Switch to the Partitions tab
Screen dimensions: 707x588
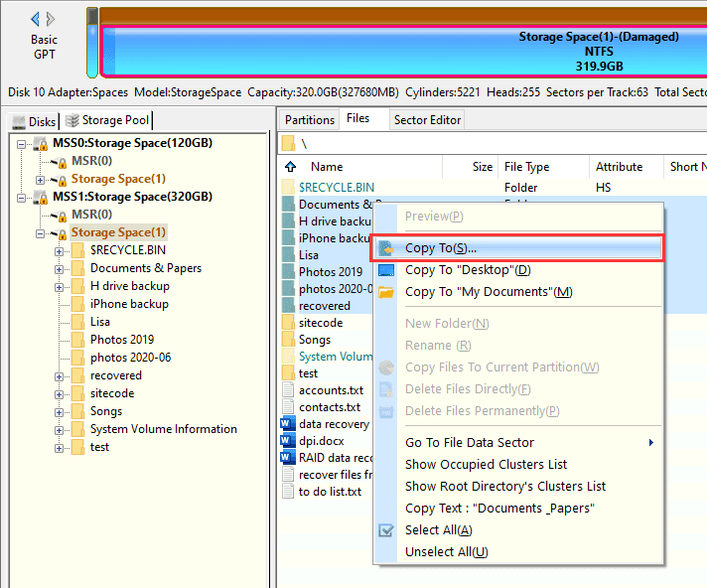(310, 120)
